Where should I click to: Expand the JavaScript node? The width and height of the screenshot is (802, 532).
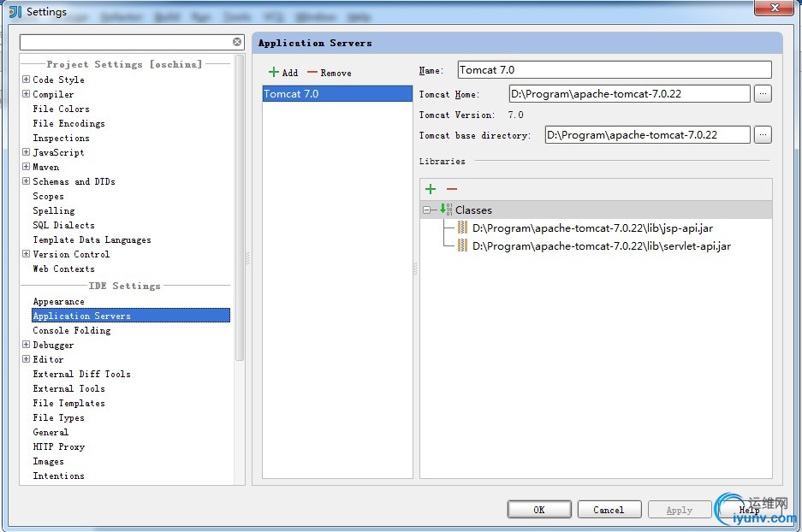(x=26, y=151)
